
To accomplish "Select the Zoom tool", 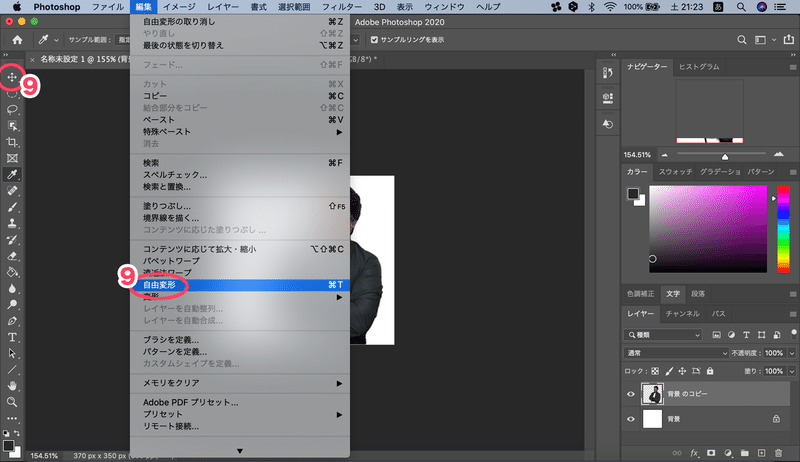I will pos(12,402).
